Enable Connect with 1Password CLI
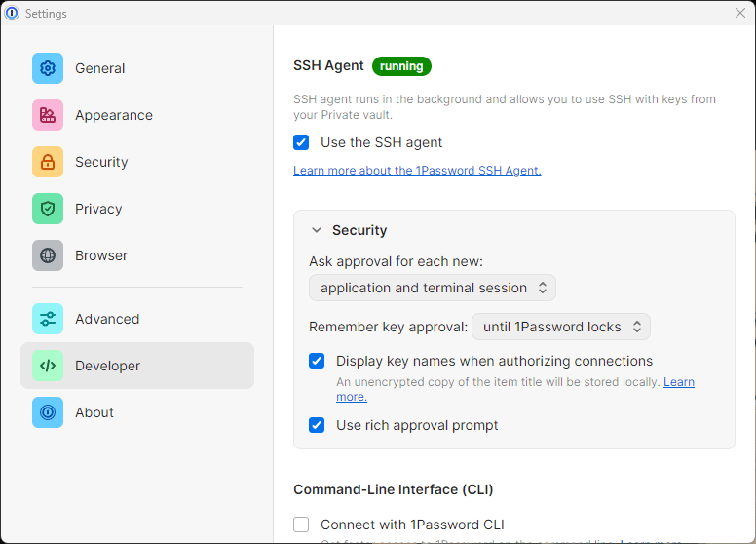Image resolution: width=756 pixels, height=544 pixels. pos(301,525)
